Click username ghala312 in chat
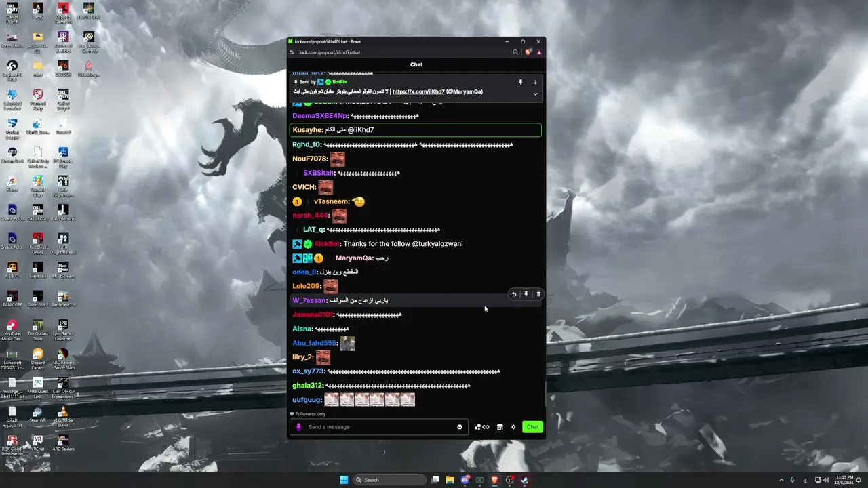This screenshot has height=488, width=868. click(307, 386)
